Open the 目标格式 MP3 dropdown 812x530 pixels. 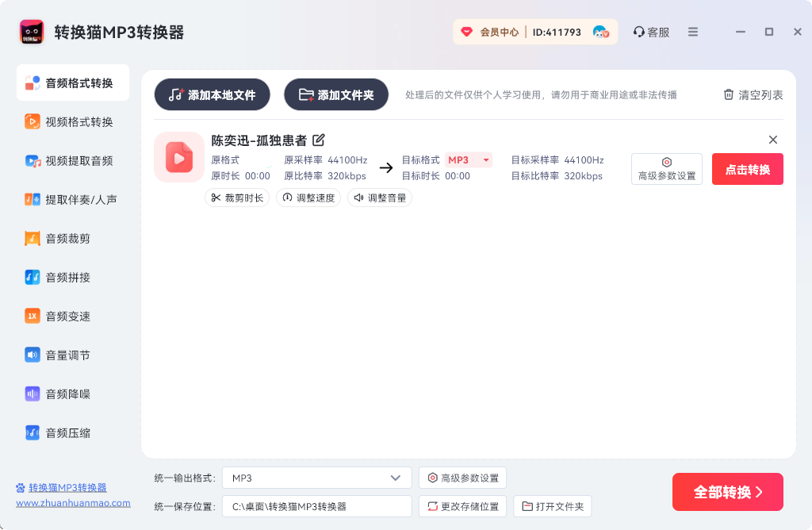[x=468, y=159]
